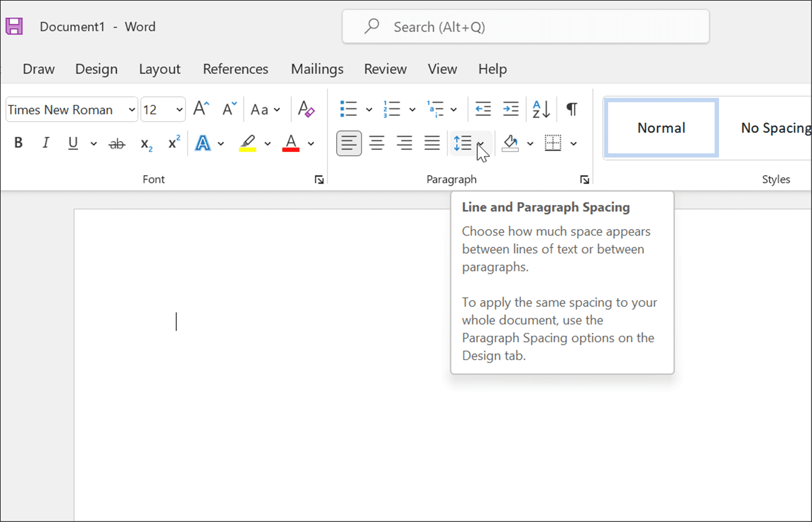Open the Review ribbon tab

(385, 69)
